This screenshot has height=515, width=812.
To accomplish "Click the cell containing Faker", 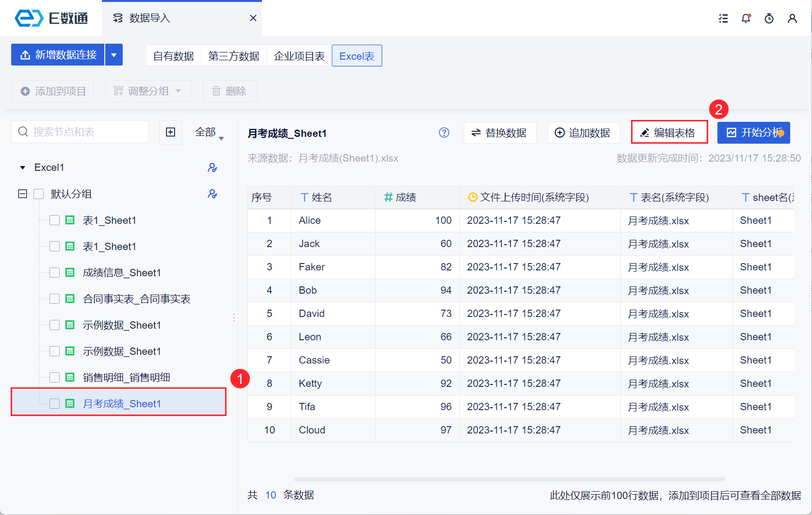I will 333,267.
